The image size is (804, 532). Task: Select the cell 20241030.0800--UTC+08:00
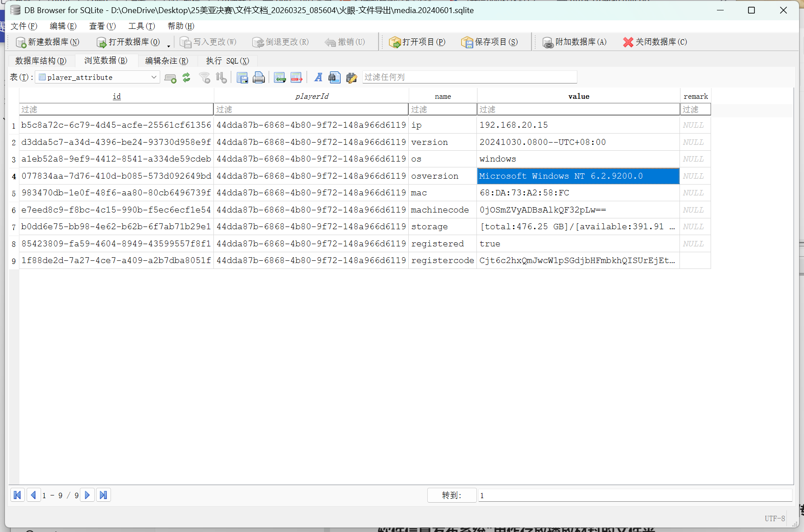tap(578, 142)
